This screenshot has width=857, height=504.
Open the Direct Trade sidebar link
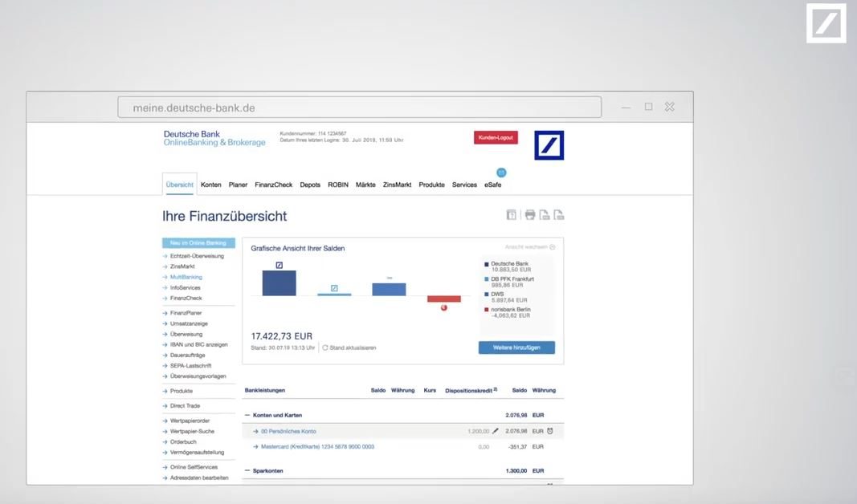click(x=185, y=406)
